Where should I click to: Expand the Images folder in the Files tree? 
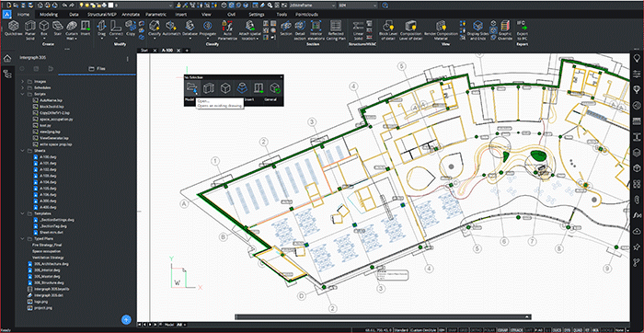point(23,81)
